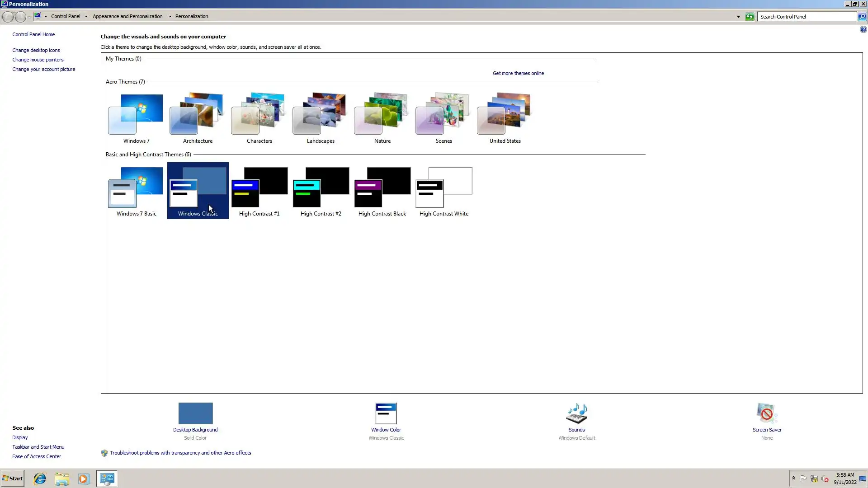
Task: Launch Internet Explorer from taskbar
Action: pos(40,479)
